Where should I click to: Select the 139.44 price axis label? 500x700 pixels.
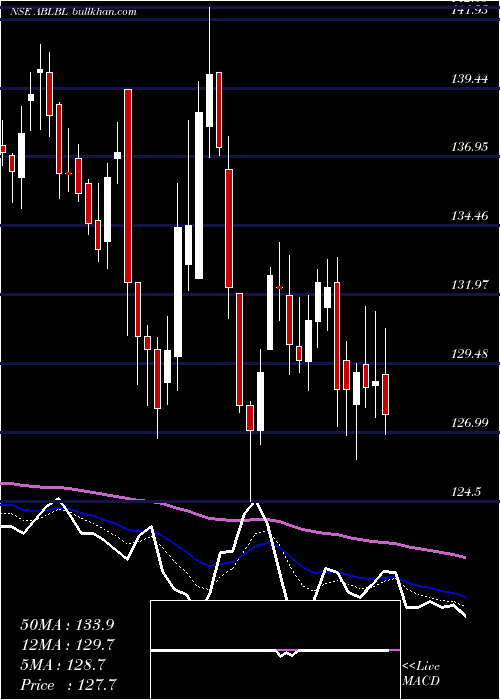click(470, 79)
